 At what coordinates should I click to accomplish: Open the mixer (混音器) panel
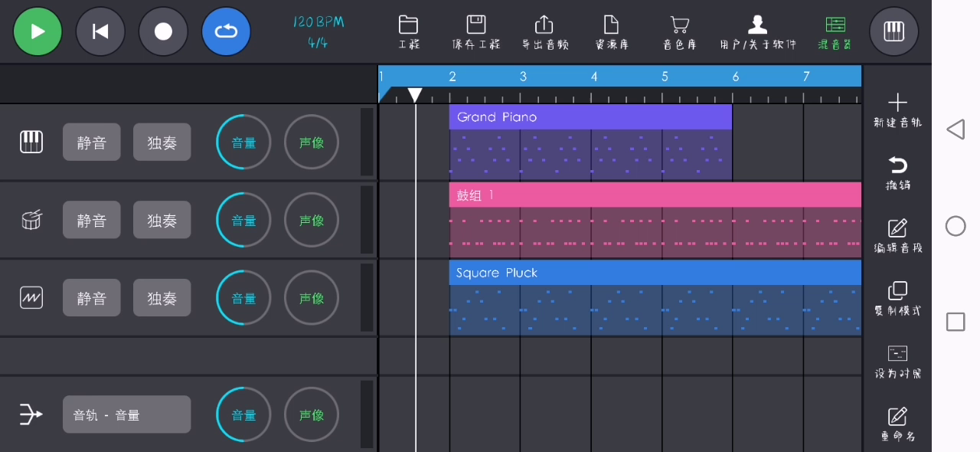(x=835, y=32)
